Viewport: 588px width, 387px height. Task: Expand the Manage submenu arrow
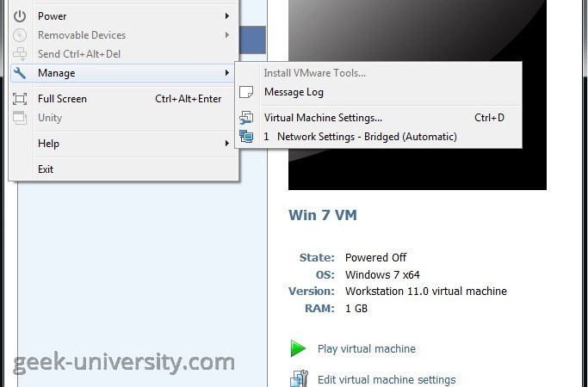[227, 73]
